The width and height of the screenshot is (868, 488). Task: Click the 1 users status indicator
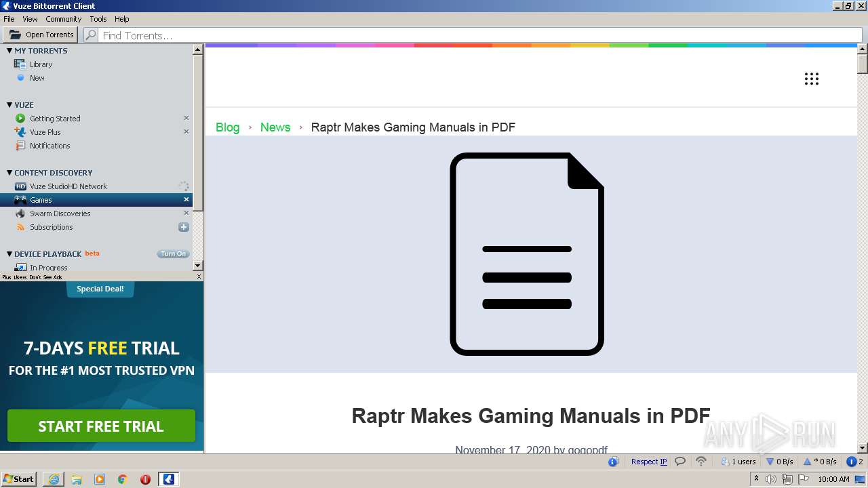coord(738,462)
